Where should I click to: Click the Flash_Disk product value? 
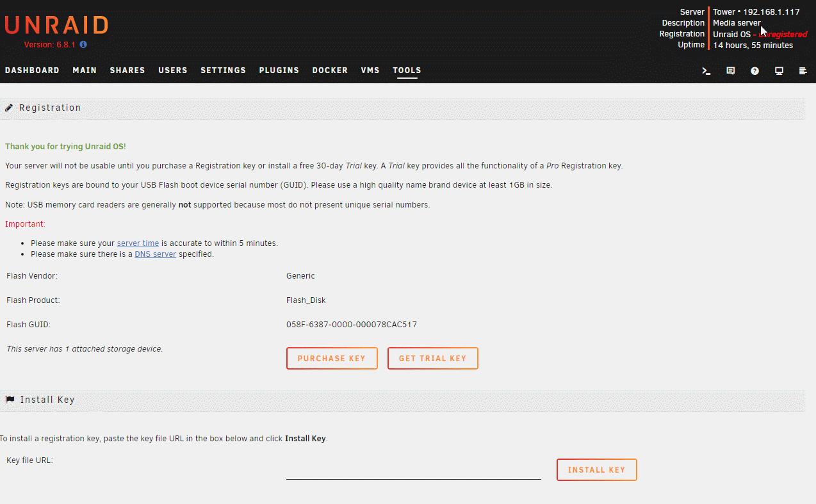306,300
